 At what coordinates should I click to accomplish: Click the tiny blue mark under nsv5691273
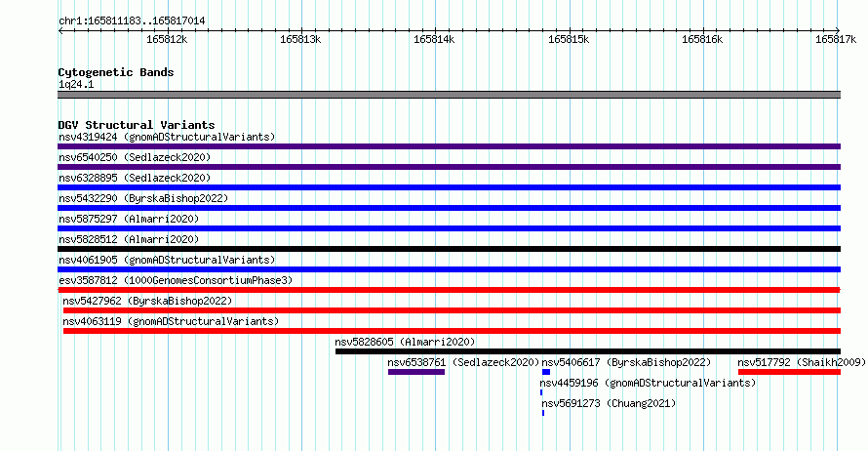[543, 413]
